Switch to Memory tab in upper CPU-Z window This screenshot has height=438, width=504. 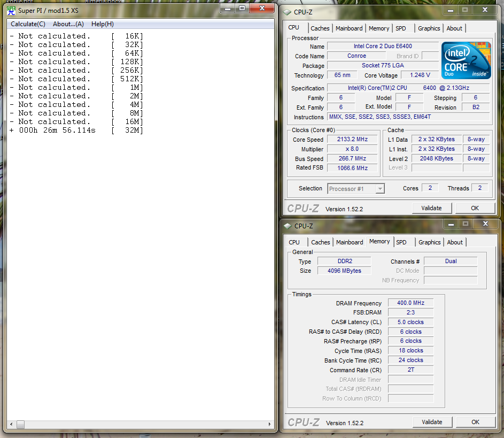(378, 28)
